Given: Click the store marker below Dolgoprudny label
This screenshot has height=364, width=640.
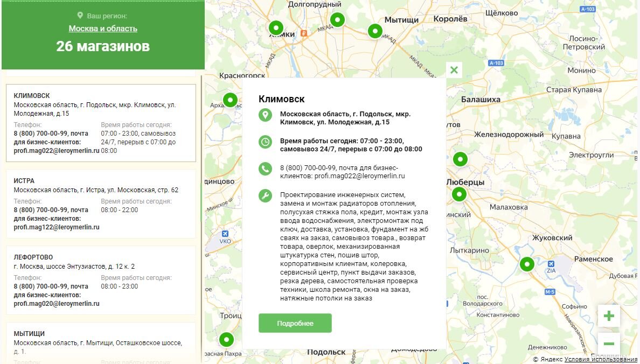Looking at the screenshot, I should (x=337, y=19).
